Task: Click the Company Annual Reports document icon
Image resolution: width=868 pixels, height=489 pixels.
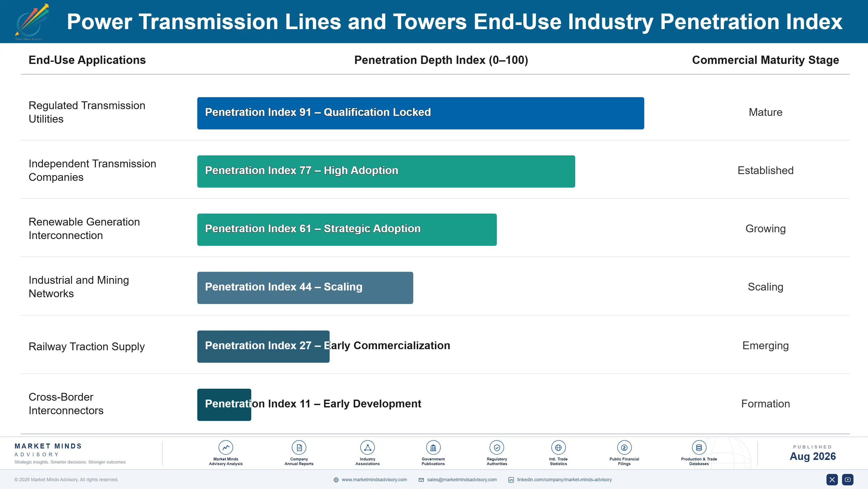Action: 299,447
